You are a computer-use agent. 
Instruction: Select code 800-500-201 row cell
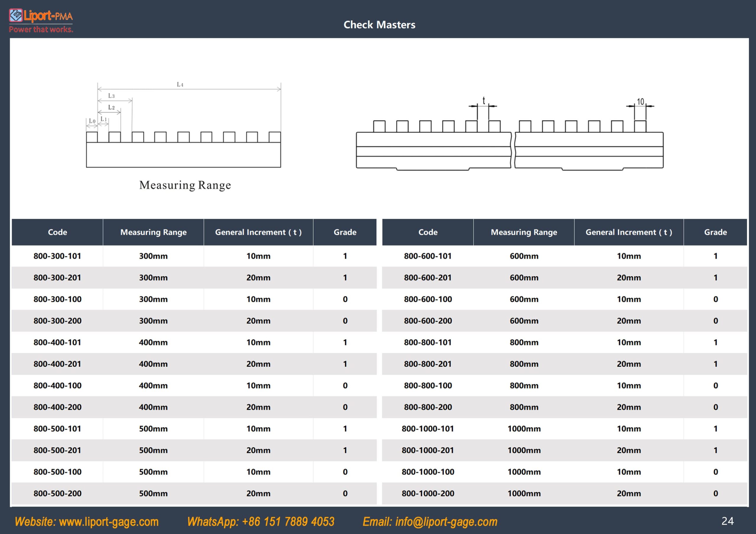pos(57,451)
